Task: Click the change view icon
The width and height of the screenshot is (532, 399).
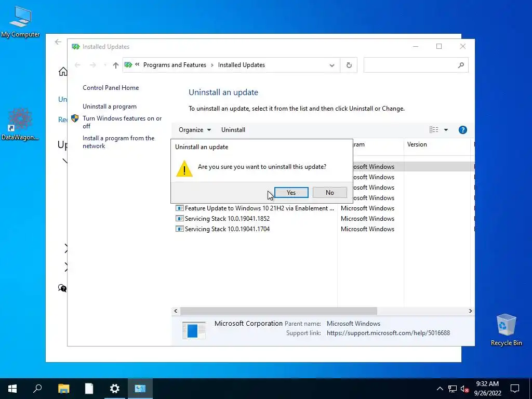Action: tap(434, 130)
